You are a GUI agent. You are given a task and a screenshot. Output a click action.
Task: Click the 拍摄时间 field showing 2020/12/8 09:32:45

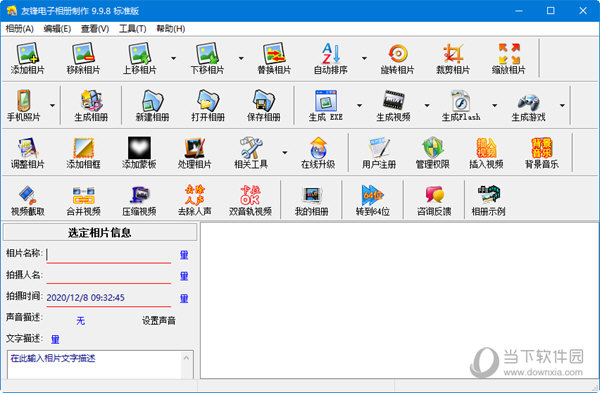(108, 298)
